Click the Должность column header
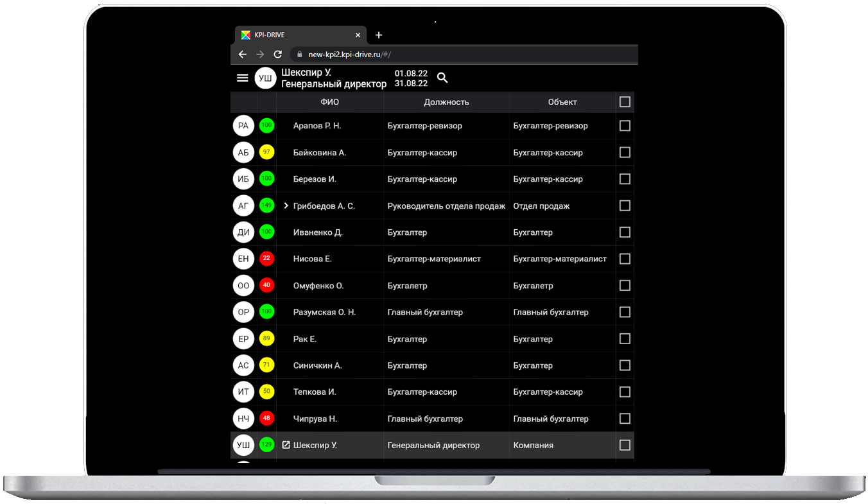This screenshot has height=504, width=868. (x=446, y=102)
